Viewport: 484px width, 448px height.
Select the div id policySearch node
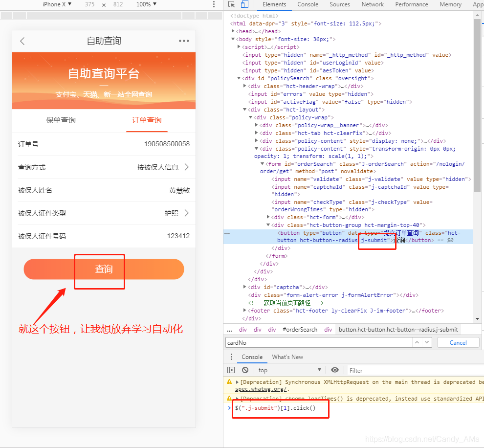[x=308, y=78]
